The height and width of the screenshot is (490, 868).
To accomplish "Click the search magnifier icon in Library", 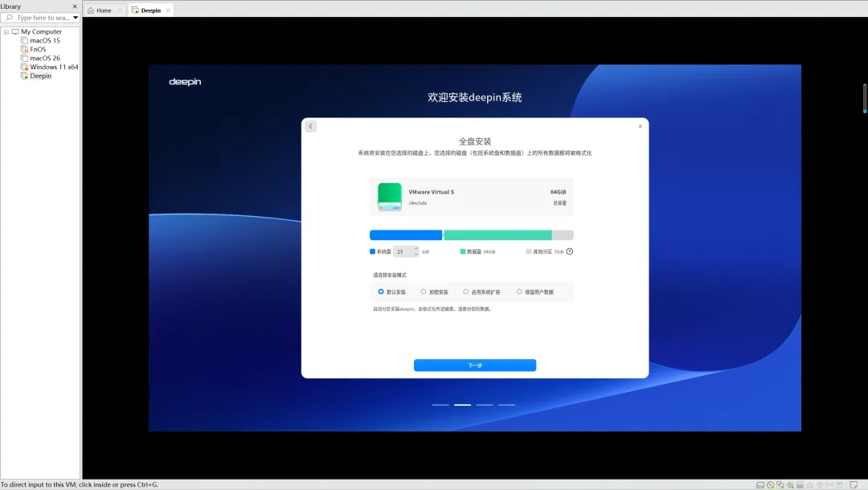I will click(10, 18).
